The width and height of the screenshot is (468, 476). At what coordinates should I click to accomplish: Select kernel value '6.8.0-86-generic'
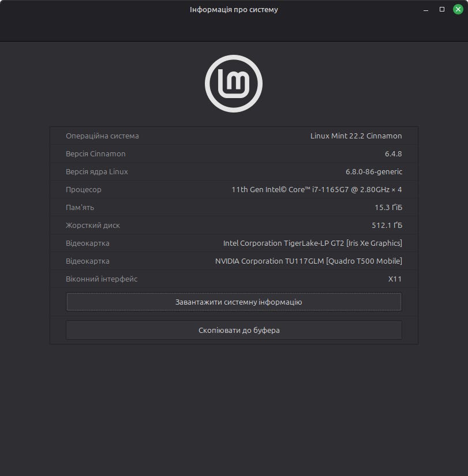pos(374,171)
